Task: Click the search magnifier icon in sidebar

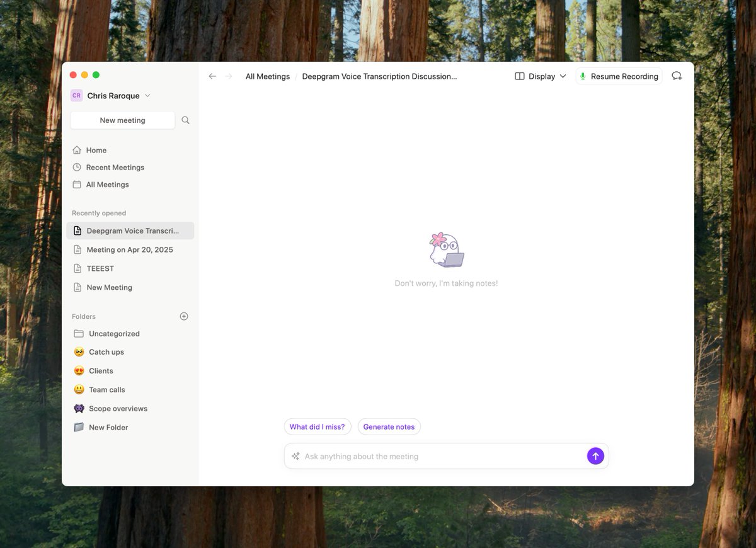Action: coord(185,120)
